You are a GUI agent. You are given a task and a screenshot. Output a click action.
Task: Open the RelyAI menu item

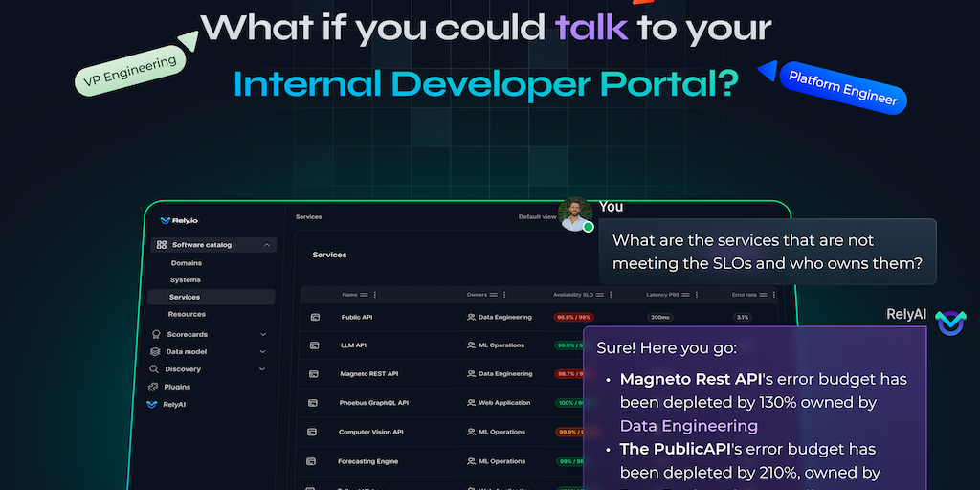pyautogui.click(x=174, y=405)
